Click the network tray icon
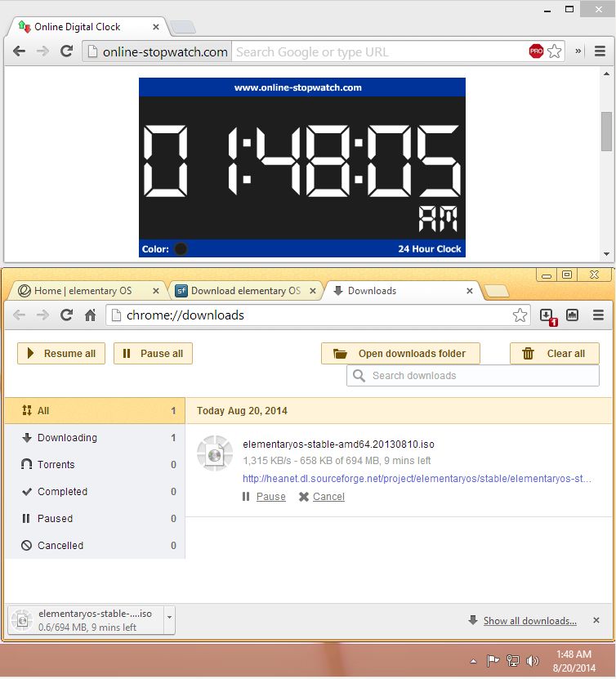 pyautogui.click(x=513, y=661)
